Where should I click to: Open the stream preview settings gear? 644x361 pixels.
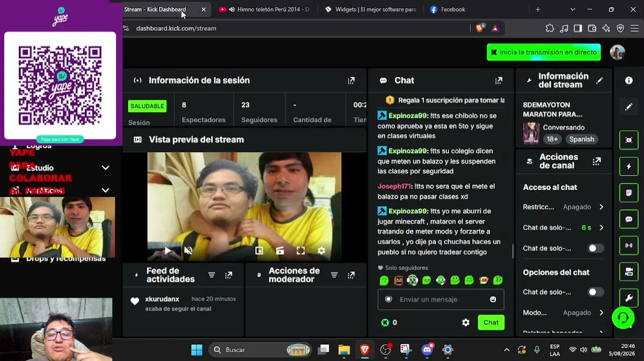(x=321, y=251)
